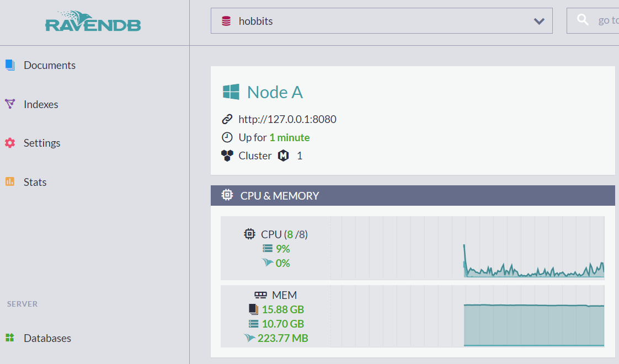Click the Documents sidebar icon

10,65
